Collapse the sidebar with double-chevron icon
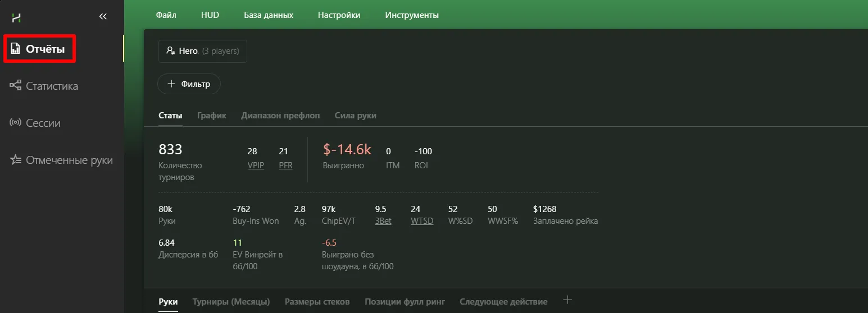868x313 pixels. click(x=103, y=17)
